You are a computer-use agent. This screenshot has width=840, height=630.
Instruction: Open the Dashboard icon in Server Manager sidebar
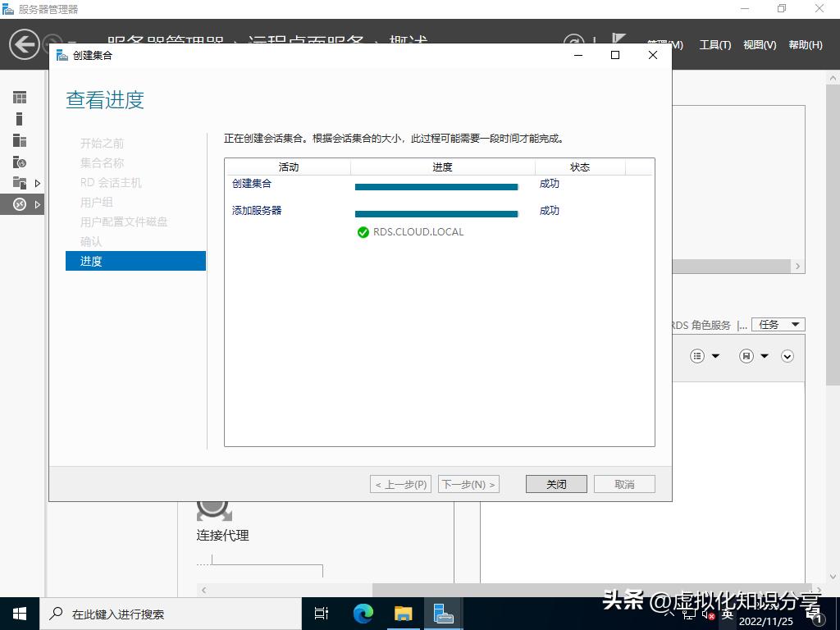click(19, 98)
